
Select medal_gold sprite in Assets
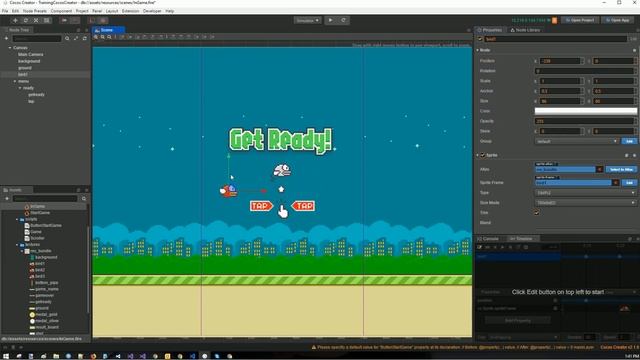point(47,314)
